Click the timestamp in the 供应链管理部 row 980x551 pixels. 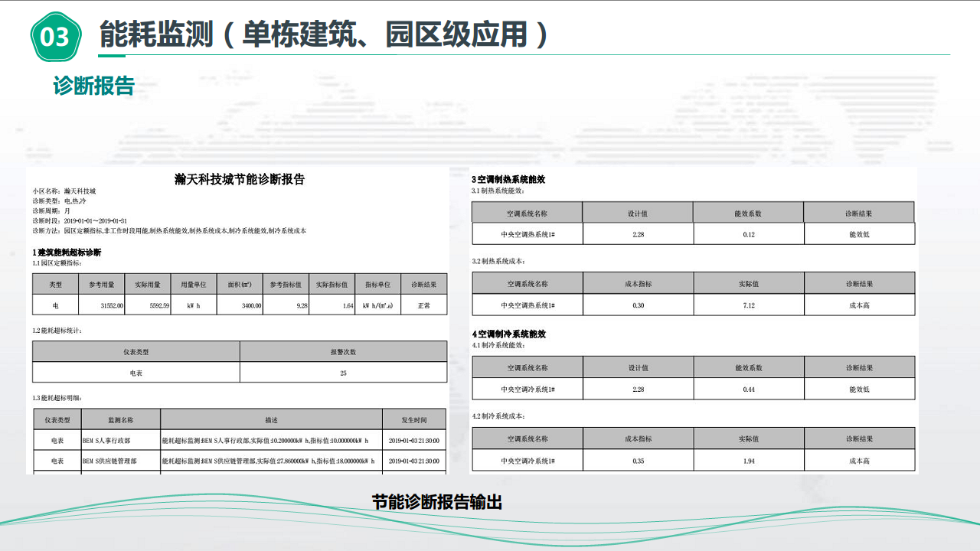[414, 461]
